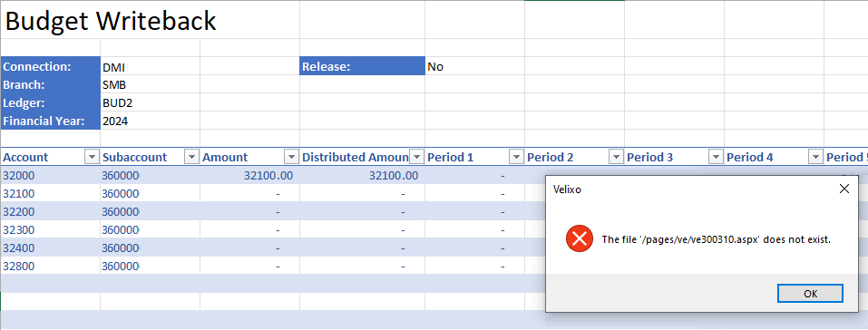Select the 32100.00 Amount cell
This screenshot has width=868, height=330.
[x=249, y=176]
